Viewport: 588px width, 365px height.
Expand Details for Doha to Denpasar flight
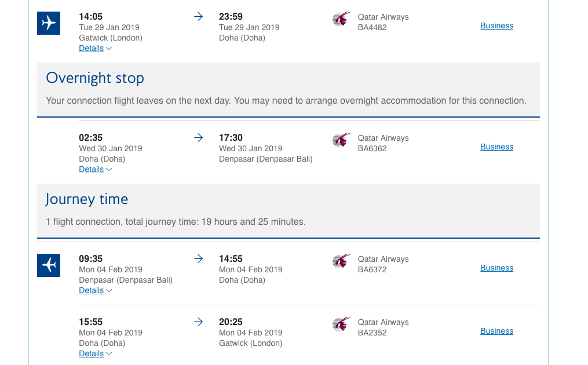click(x=95, y=170)
